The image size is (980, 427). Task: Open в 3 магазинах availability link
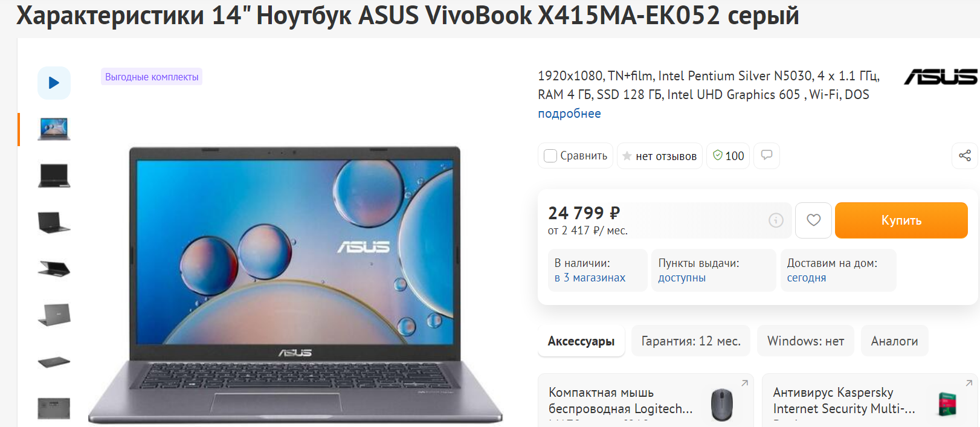point(590,278)
